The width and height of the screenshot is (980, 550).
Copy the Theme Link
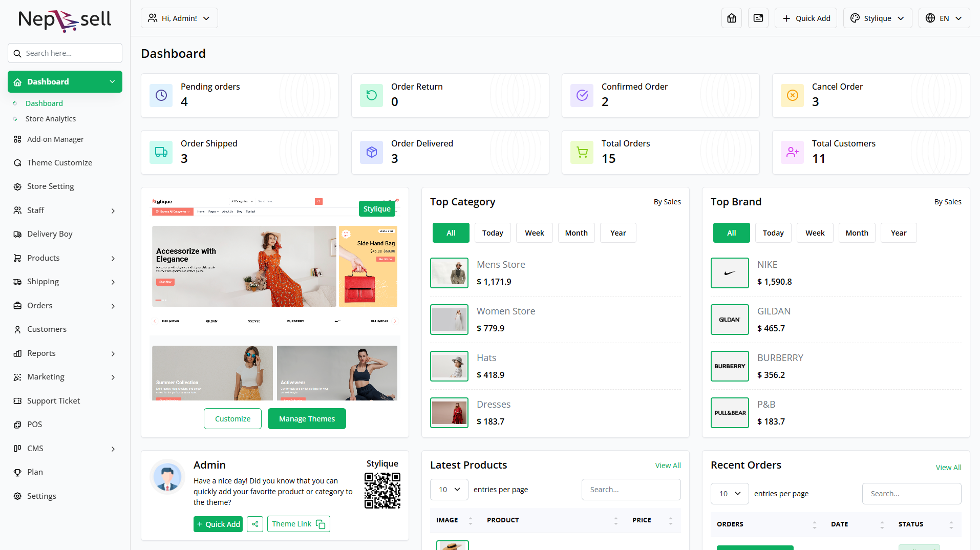click(x=299, y=524)
